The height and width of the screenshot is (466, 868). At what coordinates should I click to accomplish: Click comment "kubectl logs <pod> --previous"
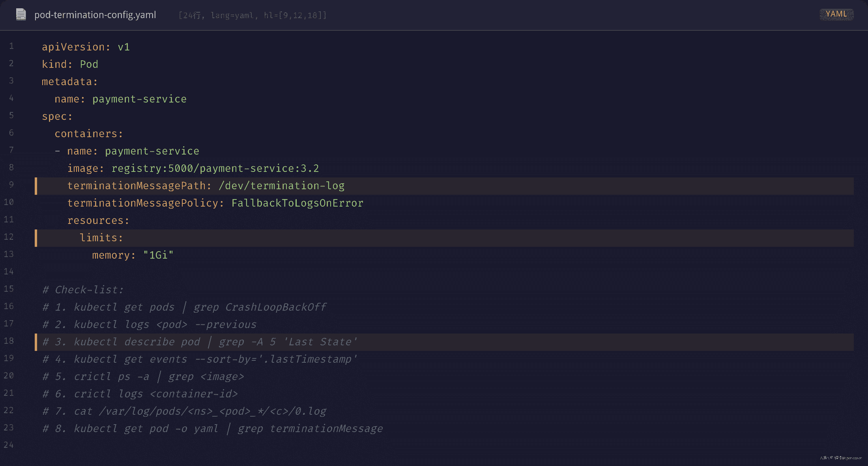(149, 324)
